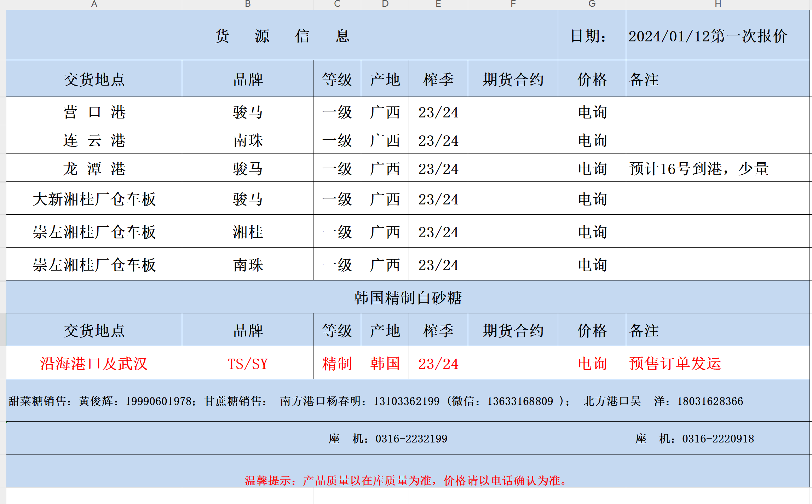Click column H header
The image size is (812, 504).
(718, 4)
